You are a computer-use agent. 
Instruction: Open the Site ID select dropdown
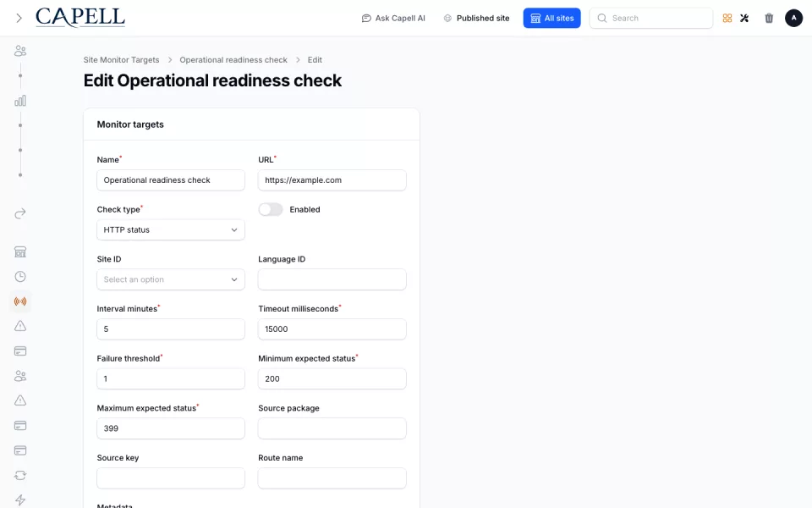pyautogui.click(x=171, y=279)
